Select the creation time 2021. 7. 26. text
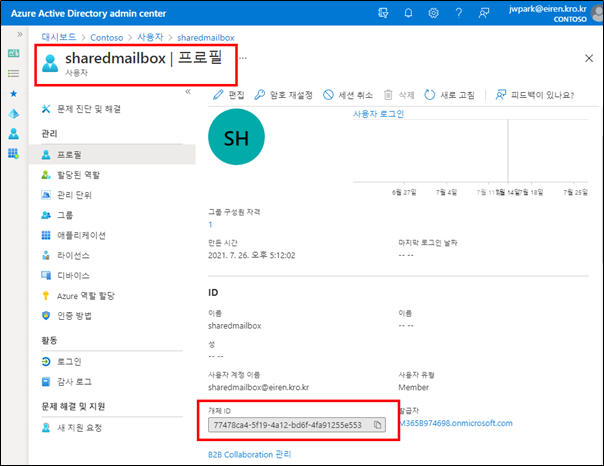 [x=252, y=255]
